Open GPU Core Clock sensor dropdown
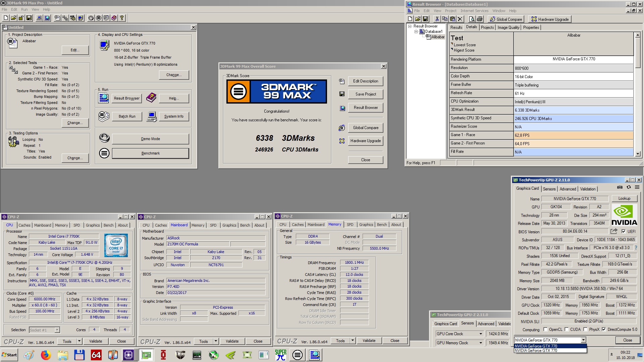The image size is (644, 362). (x=481, y=334)
